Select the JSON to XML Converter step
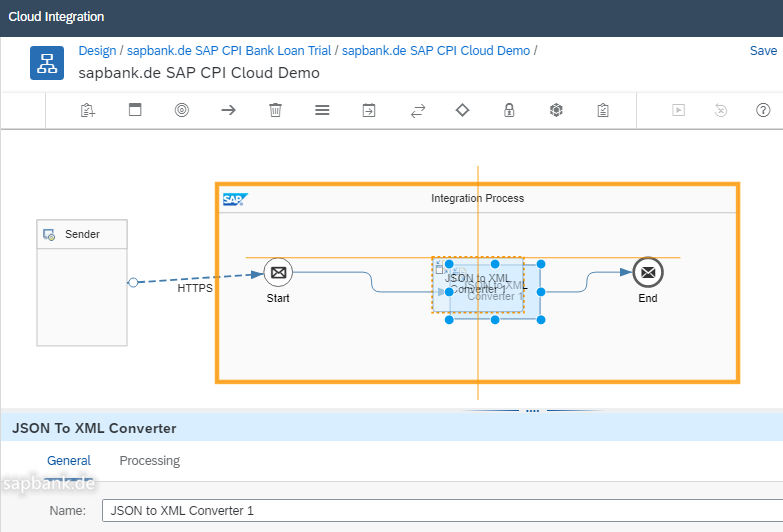783x532 pixels. [x=494, y=292]
